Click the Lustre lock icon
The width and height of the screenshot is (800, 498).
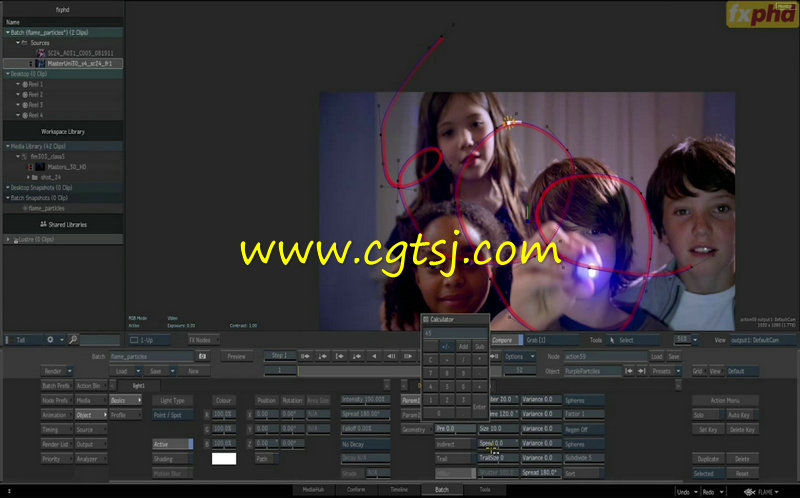point(16,240)
